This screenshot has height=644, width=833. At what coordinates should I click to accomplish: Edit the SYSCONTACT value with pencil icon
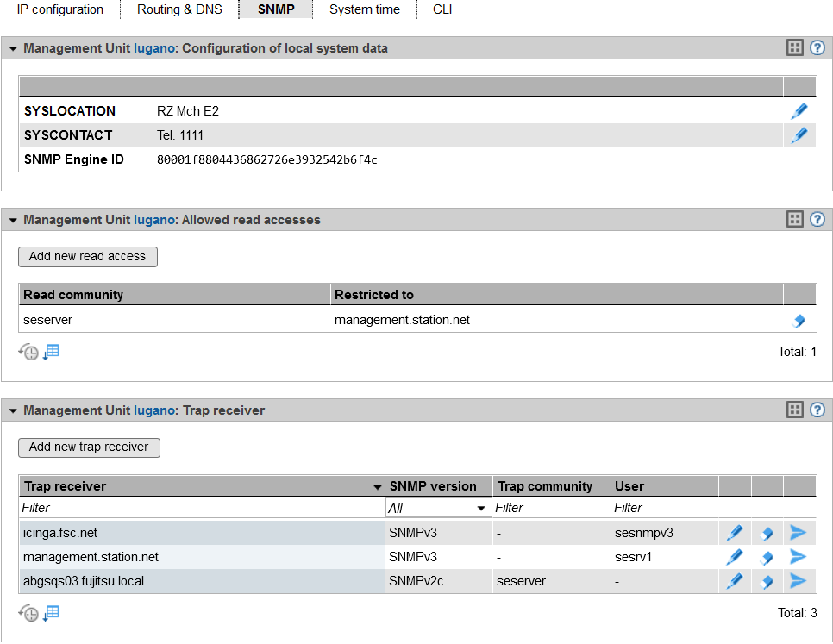pyautogui.click(x=799, y=135)
